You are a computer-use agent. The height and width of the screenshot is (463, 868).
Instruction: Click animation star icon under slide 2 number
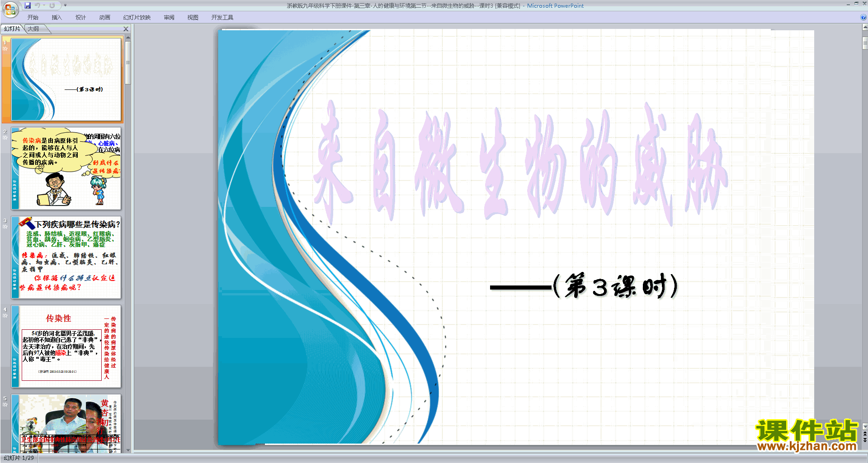point(5,138)
